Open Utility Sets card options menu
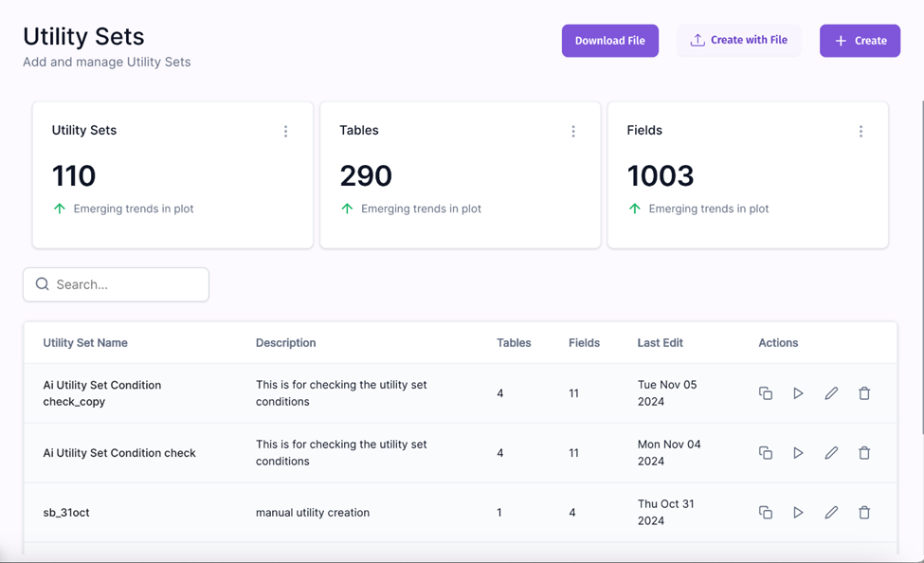The width and height of the screenshot is (924, 563). tap(286, 131)
